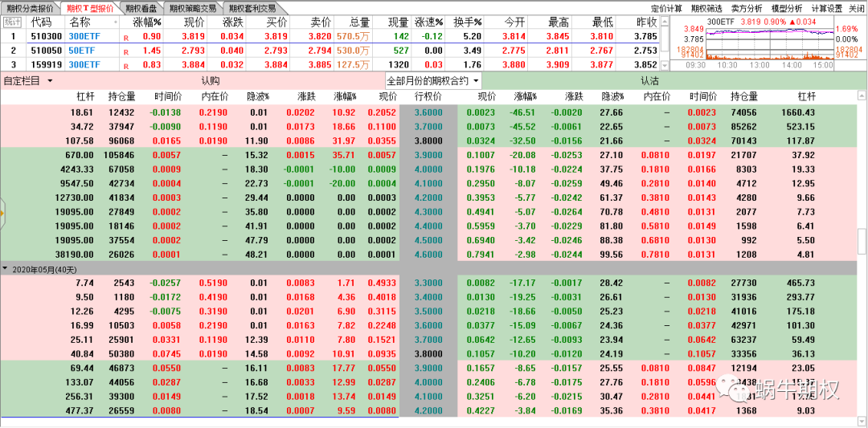Click call change percent 35.71
Image resolution: width=868 pixels, height=428 pixels.
(x=344, y=157)
